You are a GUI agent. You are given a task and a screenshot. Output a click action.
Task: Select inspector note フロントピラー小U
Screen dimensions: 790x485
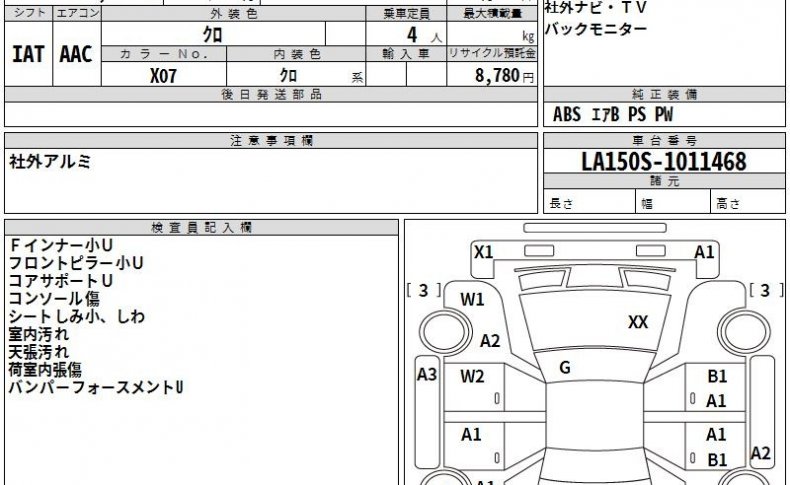coord(76,263)
